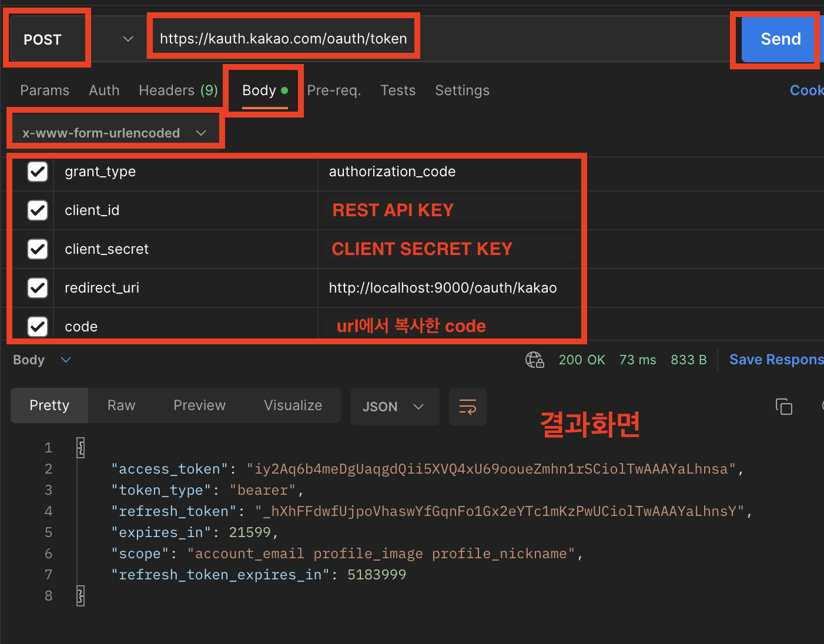Viewport: 824px width, 644px height.
Task: Click the code key cell
Action: [186, 326]
